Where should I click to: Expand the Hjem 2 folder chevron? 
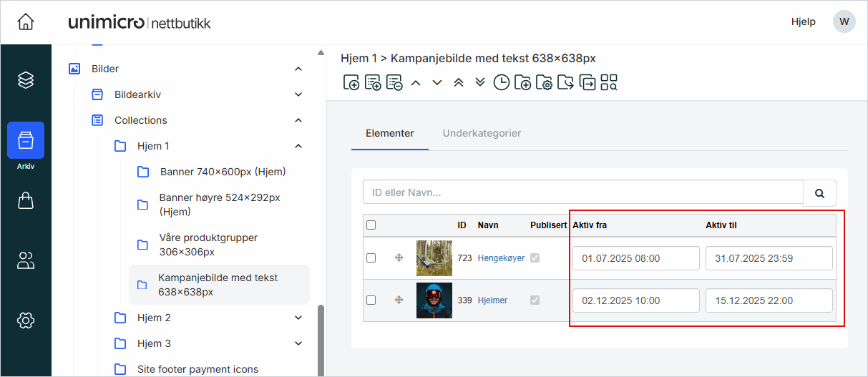(x=298, y=318)
